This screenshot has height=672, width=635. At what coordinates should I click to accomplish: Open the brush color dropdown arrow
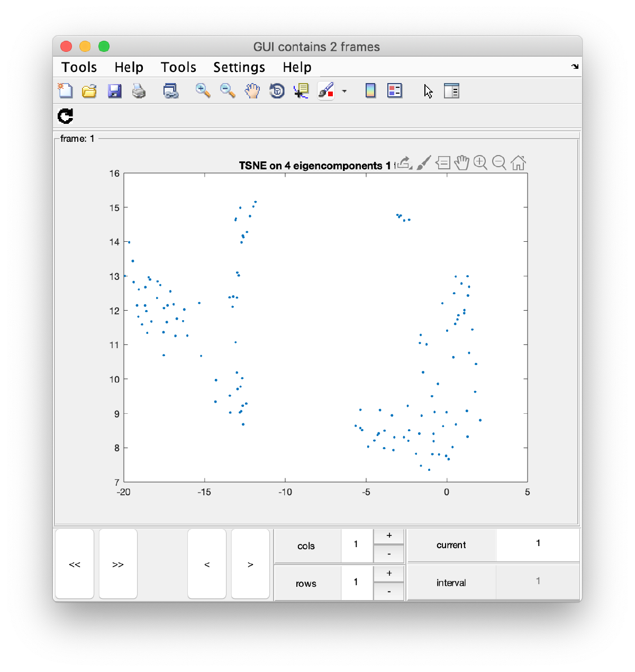pyautogui.click(x=344, y=91)
